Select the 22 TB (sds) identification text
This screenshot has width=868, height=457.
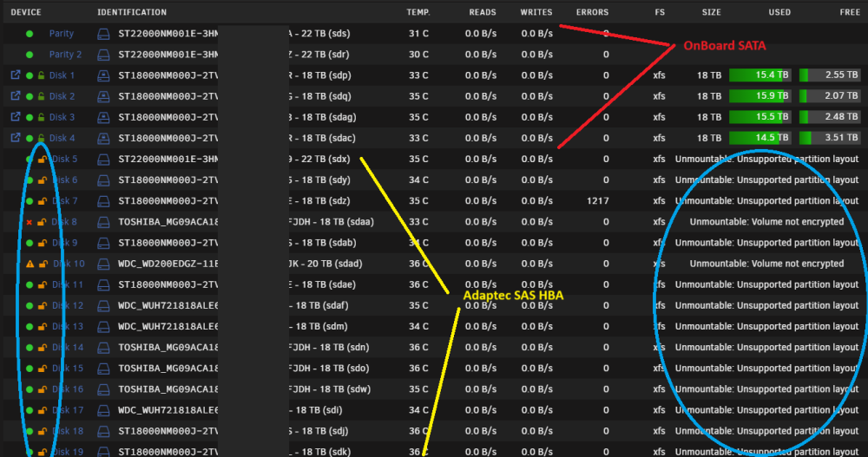[x=326, y=33]
